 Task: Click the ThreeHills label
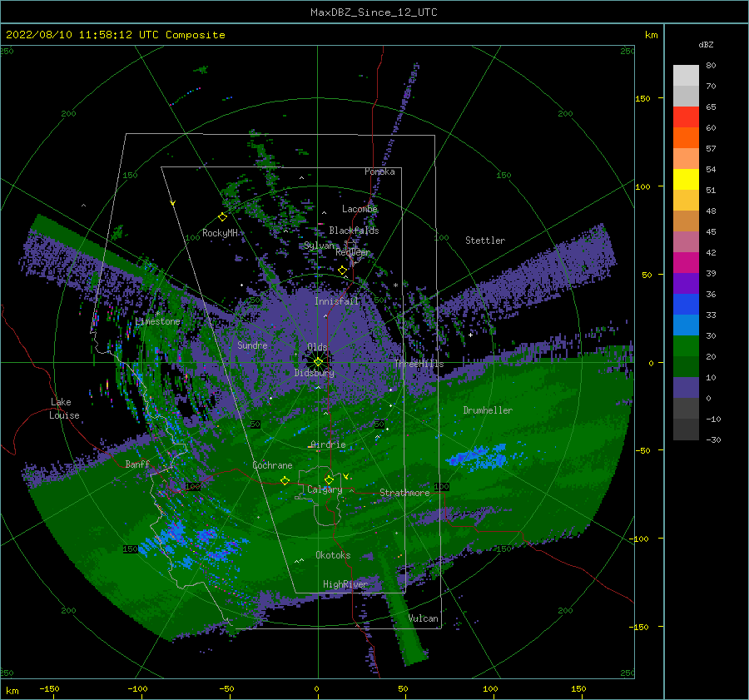(x=419, y=364)
